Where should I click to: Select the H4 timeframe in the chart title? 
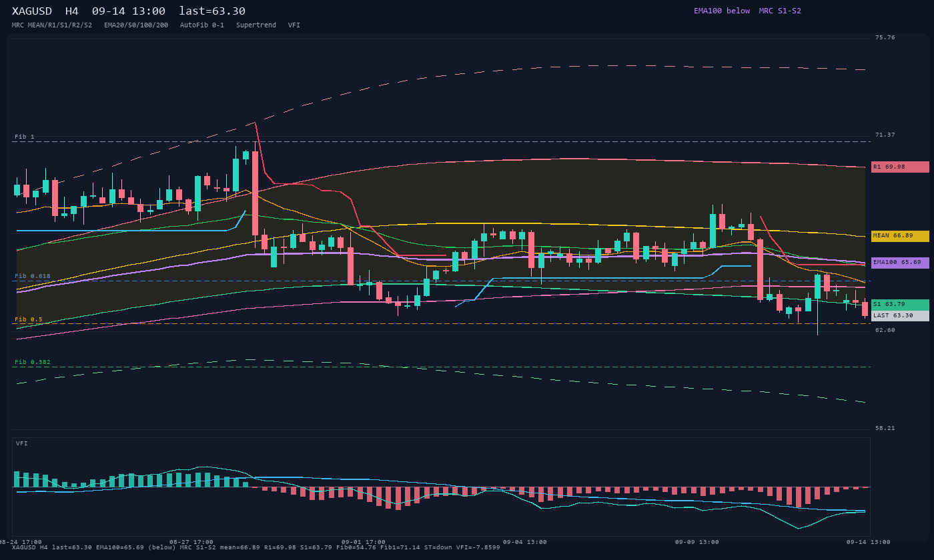(x=71, y=11)
